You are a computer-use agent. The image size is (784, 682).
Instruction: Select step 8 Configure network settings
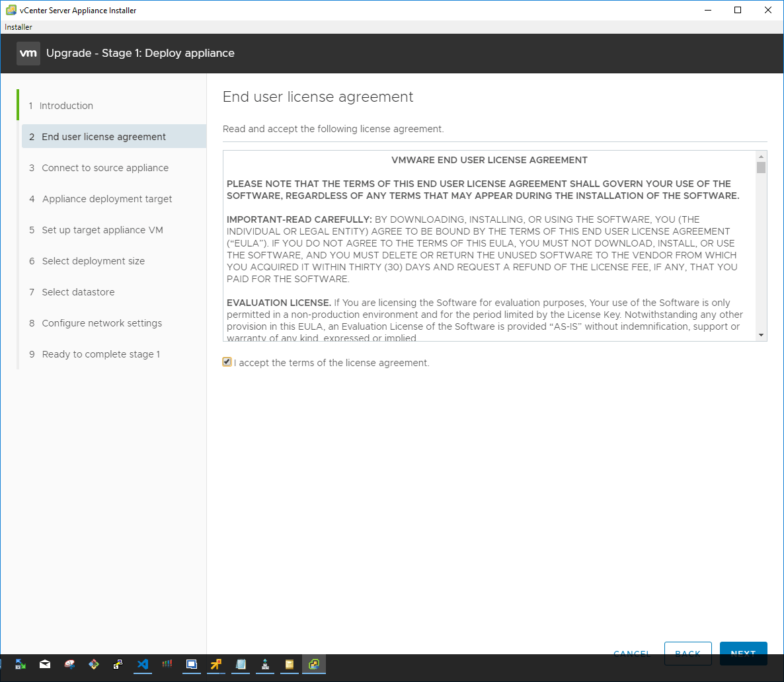(114, 322)
